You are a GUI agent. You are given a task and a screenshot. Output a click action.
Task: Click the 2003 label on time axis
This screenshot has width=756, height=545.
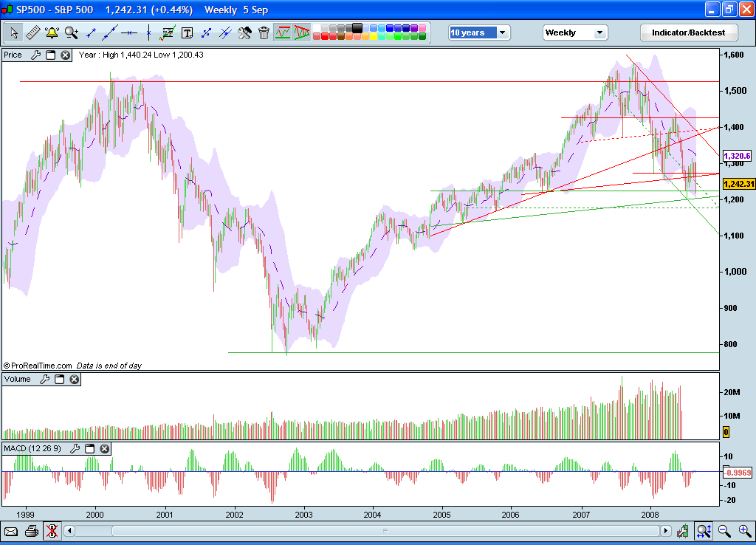tap(303, 515)
